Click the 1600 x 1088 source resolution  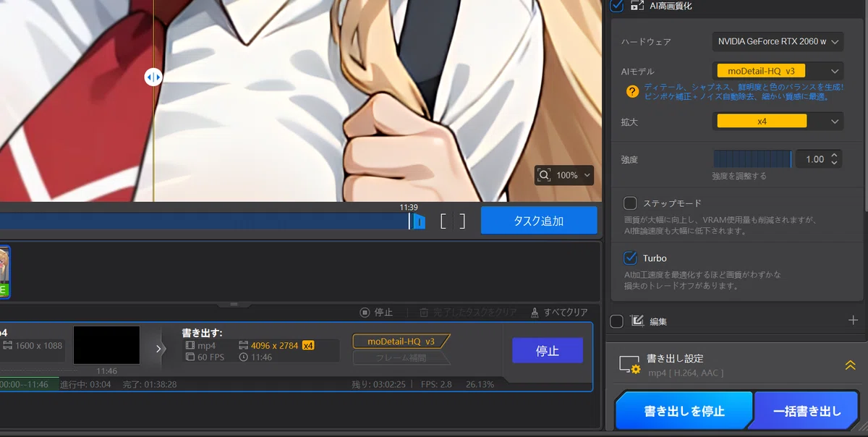(x=38, y=346)
